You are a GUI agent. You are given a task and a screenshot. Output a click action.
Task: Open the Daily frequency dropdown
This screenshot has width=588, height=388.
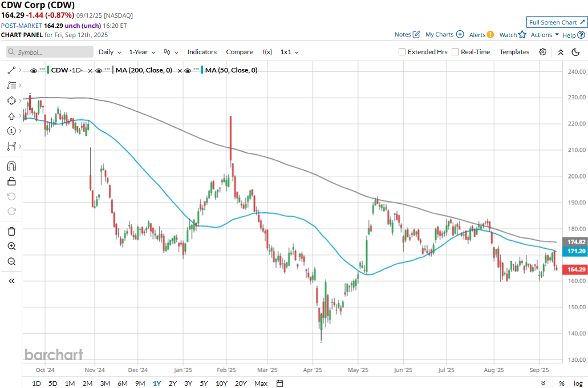(x=110, y=52)
